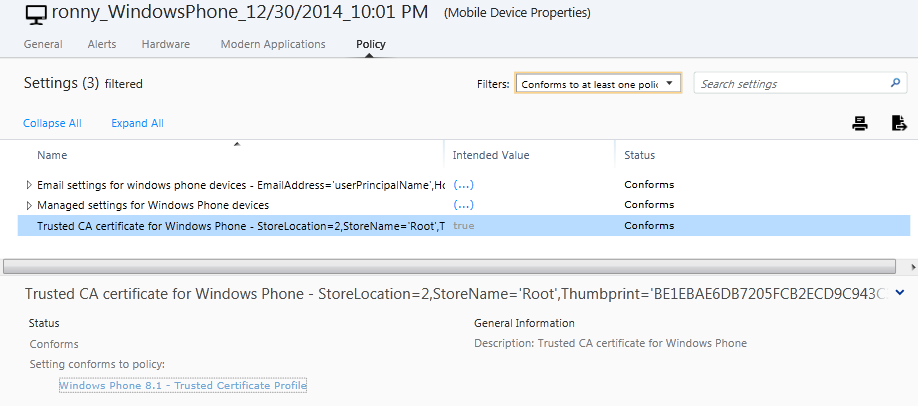This screenshot has height=406, width=918.
Task: Sort by the Name column header
Action: (52, 155)
